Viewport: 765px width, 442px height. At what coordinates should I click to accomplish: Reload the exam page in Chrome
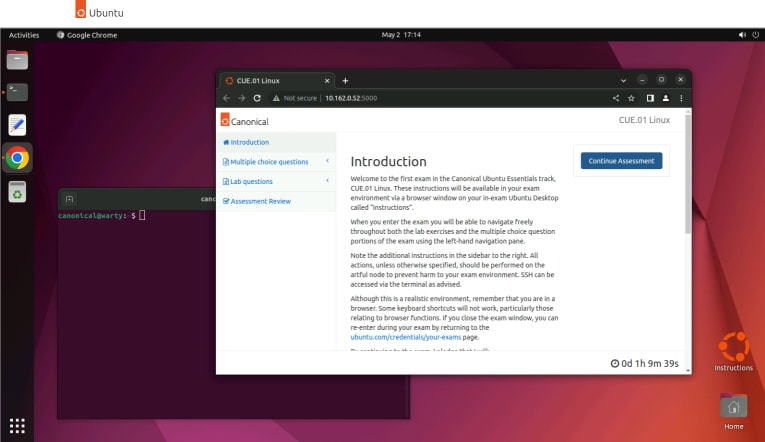(257, 98)
